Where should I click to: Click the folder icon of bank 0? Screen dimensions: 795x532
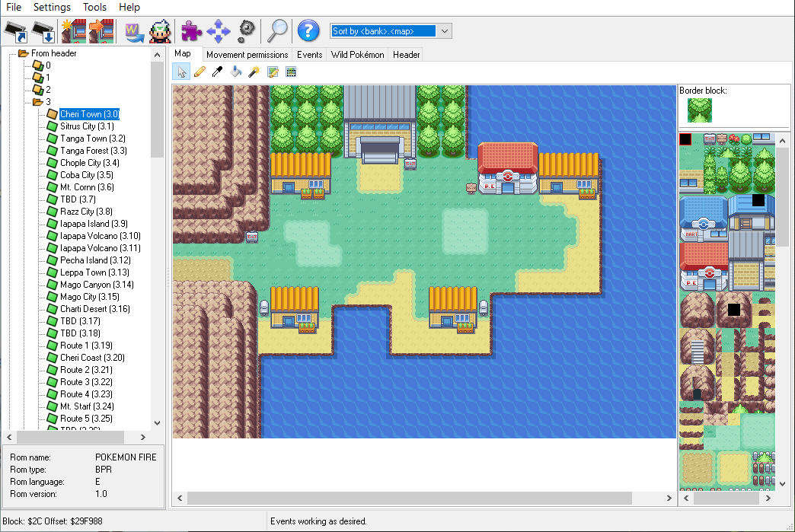click(38, 65)
